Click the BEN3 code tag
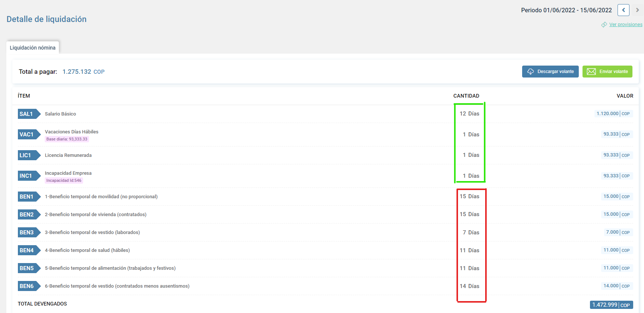 click(x=29, y=233)
